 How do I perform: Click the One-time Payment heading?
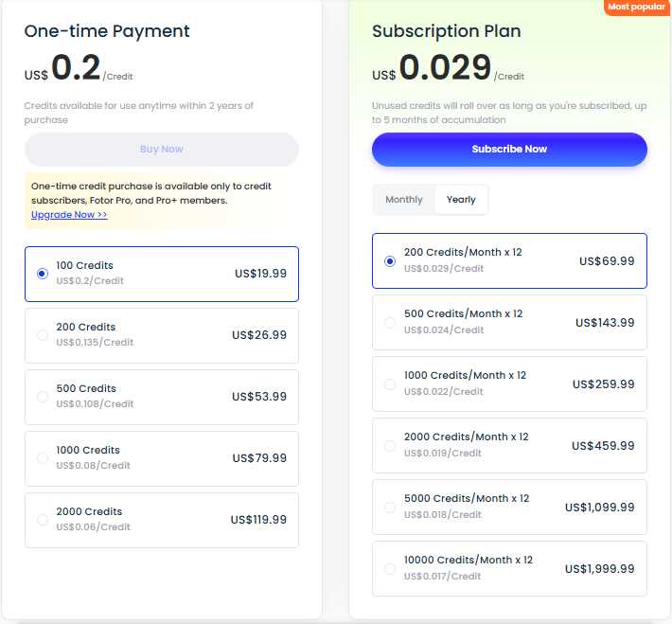click(107, 31)
